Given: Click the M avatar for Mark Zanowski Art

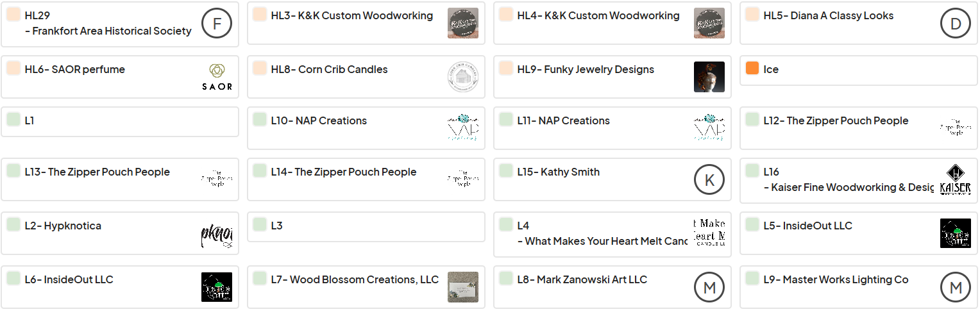Looking at the screenshot, I should point(709,287).
